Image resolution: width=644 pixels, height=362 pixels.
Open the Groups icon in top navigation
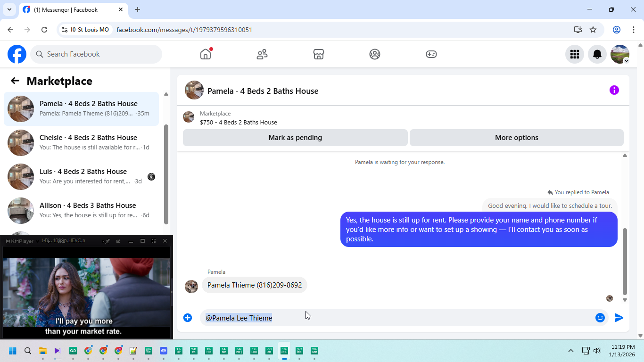[x=375, y=54]
